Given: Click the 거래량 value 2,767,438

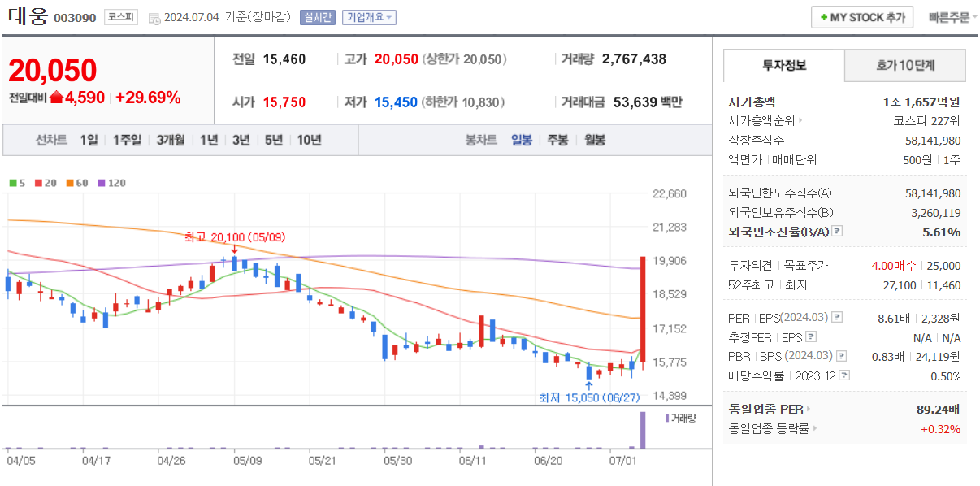Looking at the screenshot, I should (x=634, y=59).
